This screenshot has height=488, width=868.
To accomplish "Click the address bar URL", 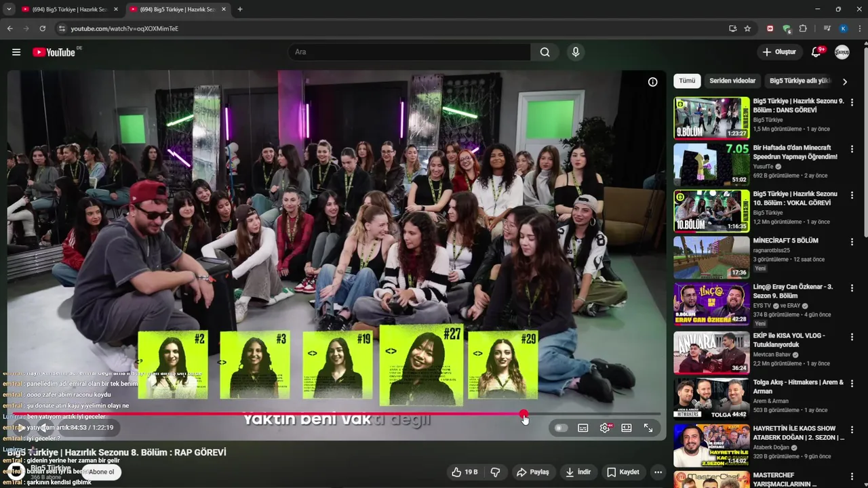I will coord(125,28).
